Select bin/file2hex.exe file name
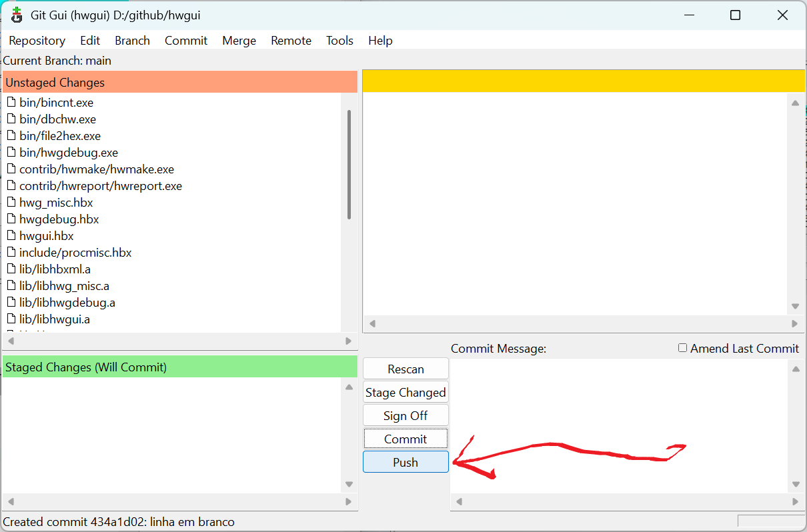The image size is (807, 532). coord(60,136)
